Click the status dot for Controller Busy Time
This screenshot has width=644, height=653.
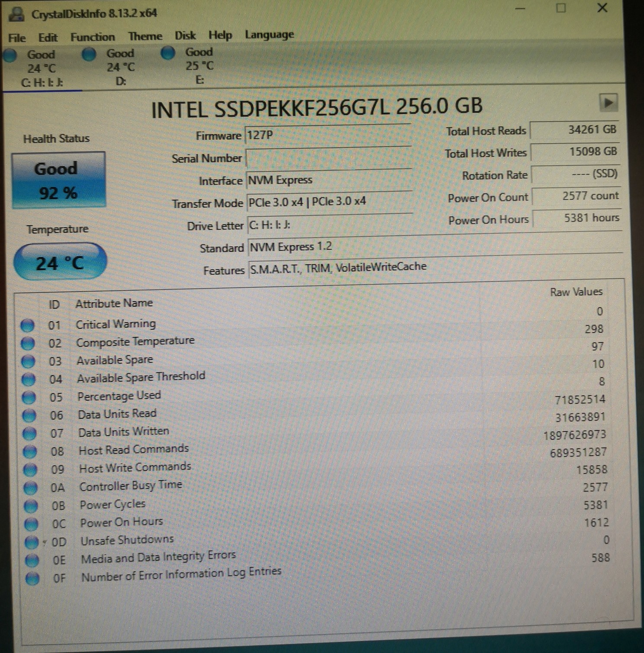pyautogui.click(x=31, y=488)
